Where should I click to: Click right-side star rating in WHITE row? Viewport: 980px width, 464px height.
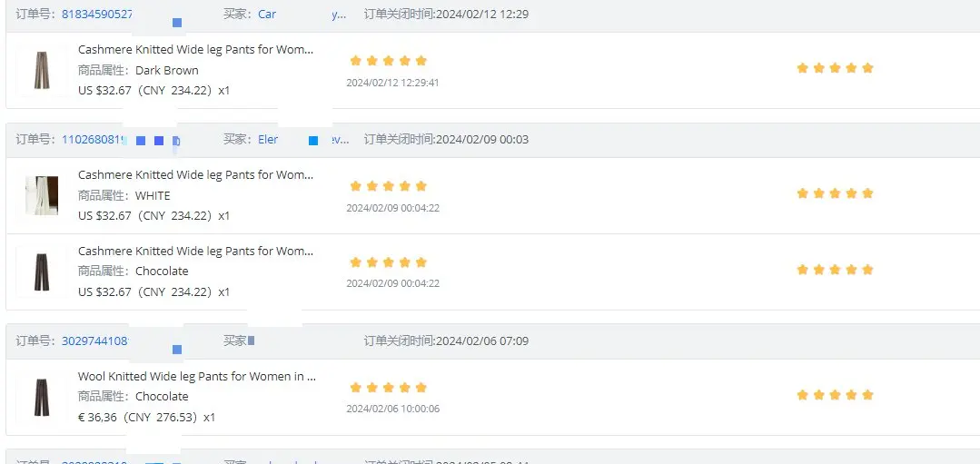(835, 193)
